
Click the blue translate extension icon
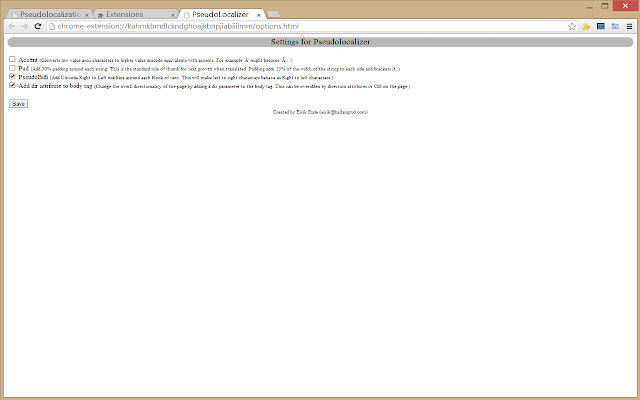(615, 26)
